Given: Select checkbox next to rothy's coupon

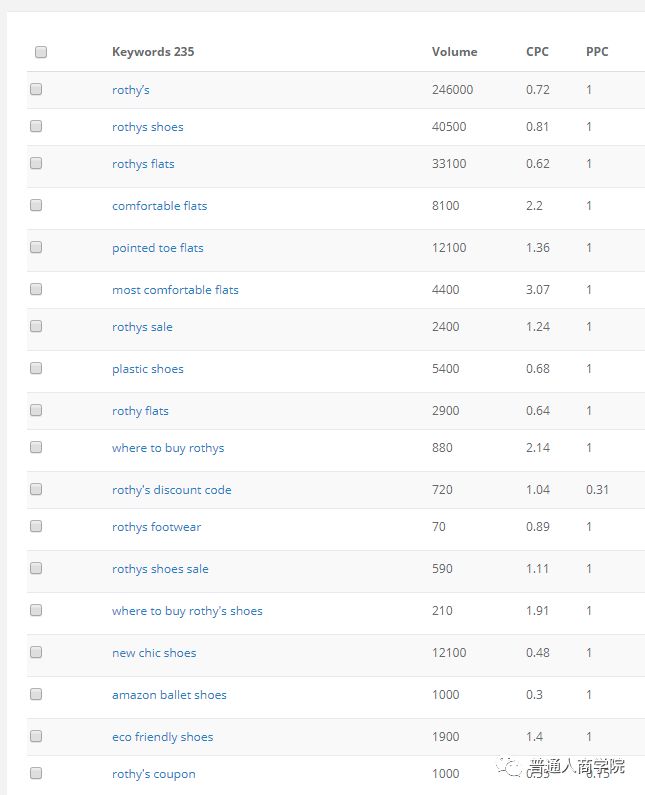Looking at the screenshot, I should pyautogui.click(x=36, y=774).
